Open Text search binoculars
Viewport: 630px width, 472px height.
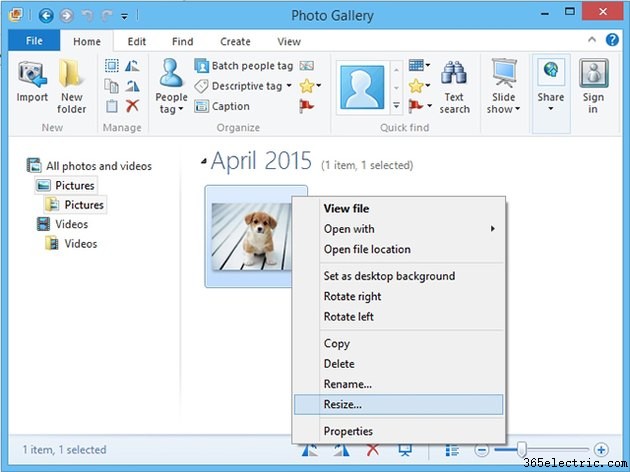click(x=454, y=87)
